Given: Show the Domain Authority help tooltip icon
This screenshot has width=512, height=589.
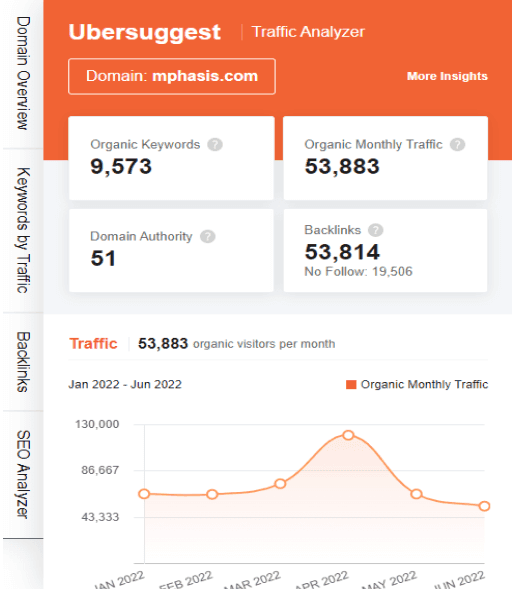Looking at the screenshot, I should (208, 237).
